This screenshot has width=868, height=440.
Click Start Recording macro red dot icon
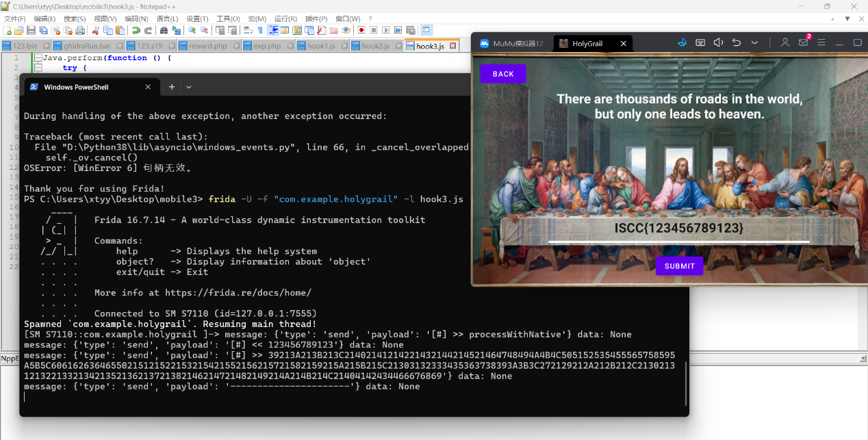(361, 30)
